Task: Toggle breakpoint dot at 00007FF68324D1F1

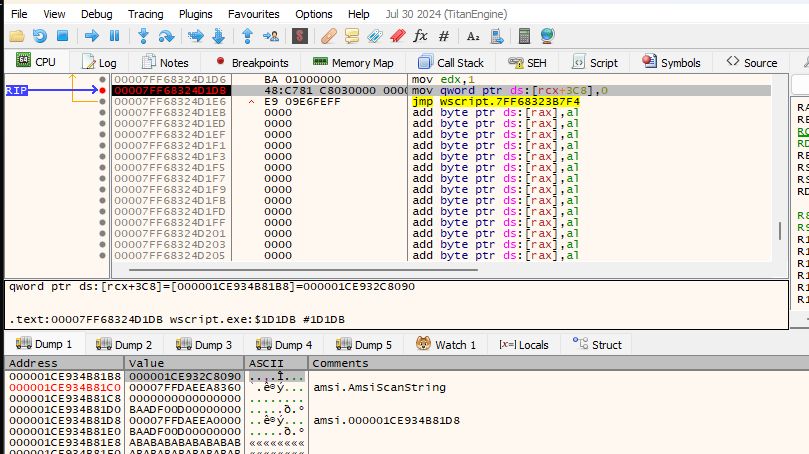Action: click(102, 145)
